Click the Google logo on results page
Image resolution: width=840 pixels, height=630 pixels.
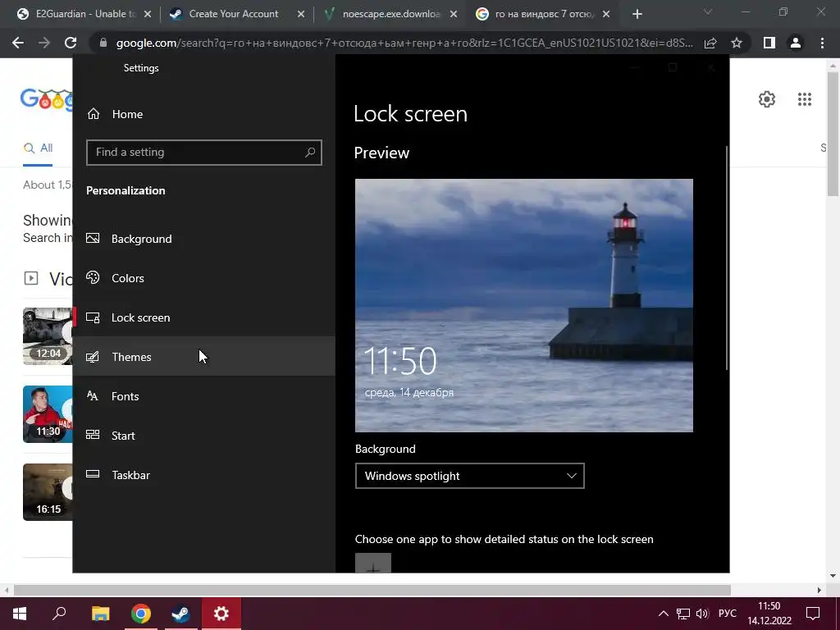coord(47,99)
